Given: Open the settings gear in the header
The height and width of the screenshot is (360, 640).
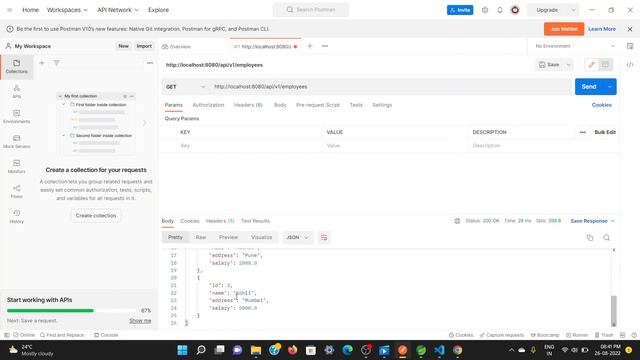Looking at the screenshot, I should 484,10.
